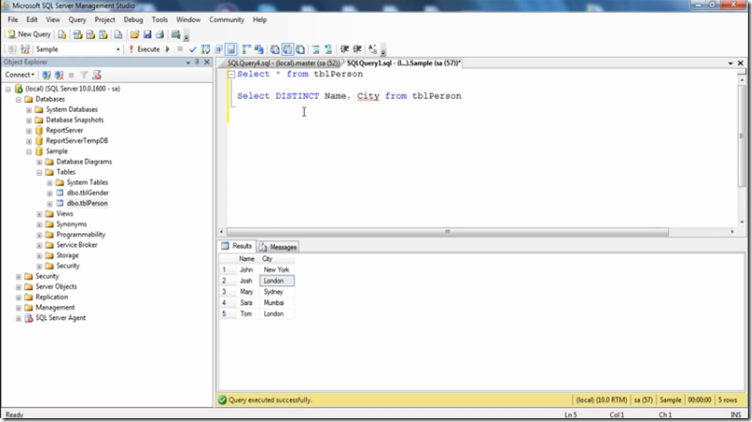Parse the query with the checkmark icon
Screen dimensions: 752x422
point(193,49)
